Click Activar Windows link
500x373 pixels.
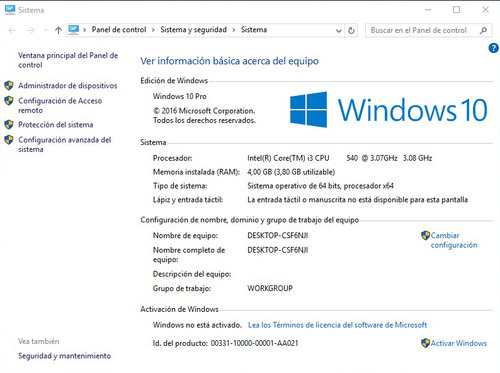459,343
